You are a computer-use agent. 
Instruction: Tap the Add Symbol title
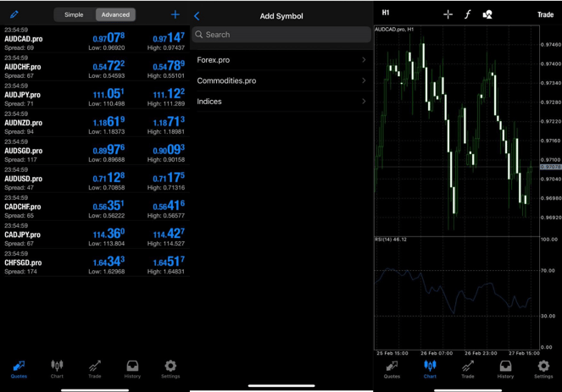(x=281, y=16)
